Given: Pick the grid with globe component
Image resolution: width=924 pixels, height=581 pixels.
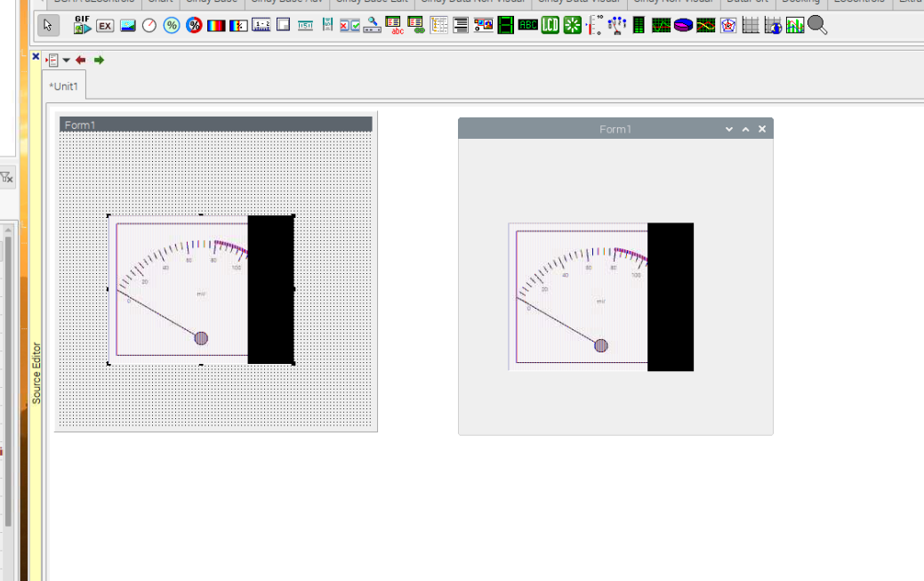Looking at the screenshot, I should tap(773, 26).
